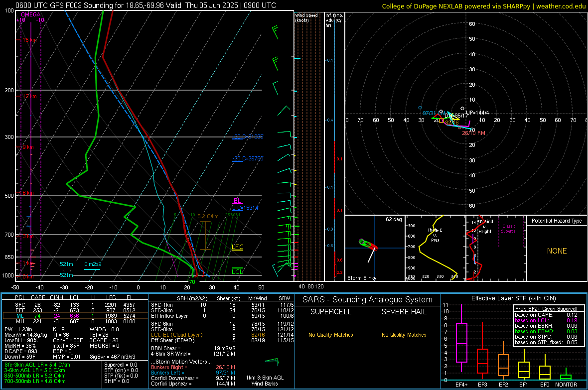Image resolution: width=588 pixels, height=390 pixels.
Task: Click the SEVERE HAIL column heading
Action: tap(404, 312)
